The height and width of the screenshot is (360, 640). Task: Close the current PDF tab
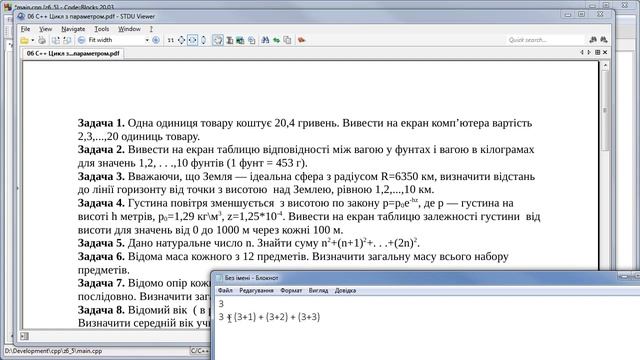click(605, 52)
